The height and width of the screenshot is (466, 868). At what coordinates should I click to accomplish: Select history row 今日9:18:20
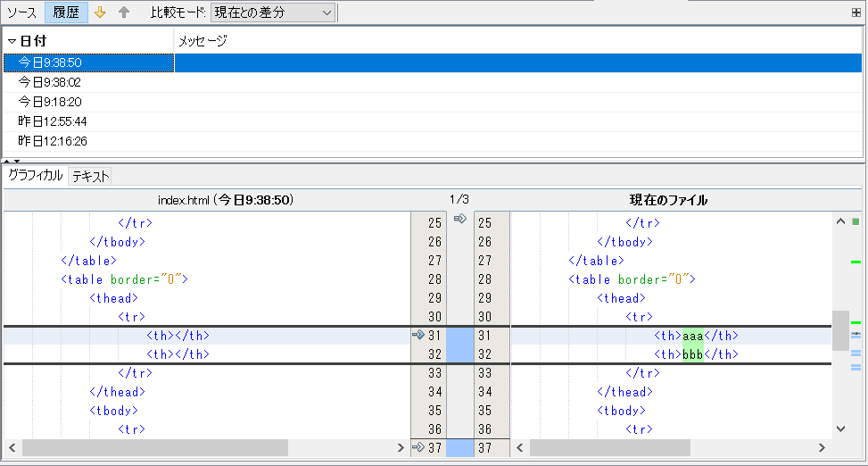pos(433,102)
